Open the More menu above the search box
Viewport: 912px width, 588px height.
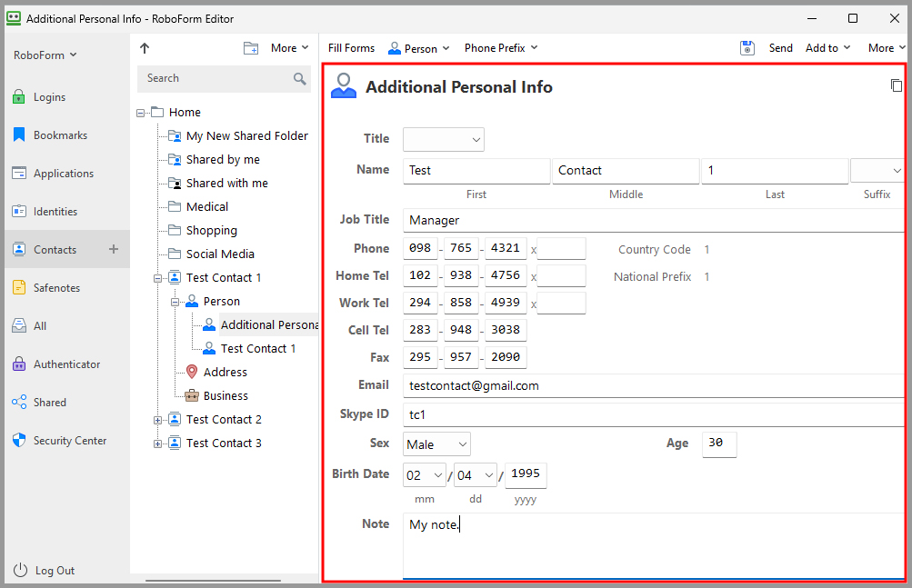tap(290, 48)
